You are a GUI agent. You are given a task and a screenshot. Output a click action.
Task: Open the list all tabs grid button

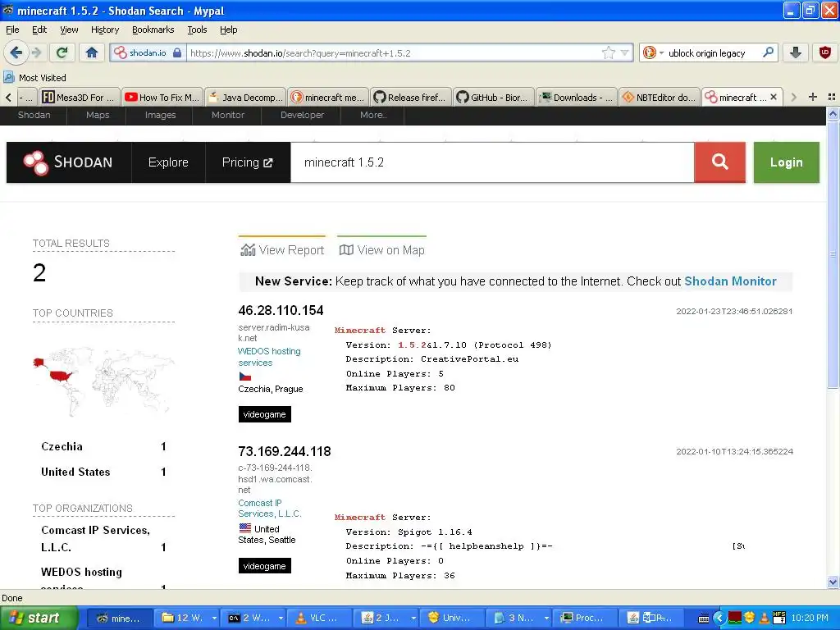click(832, 97)
